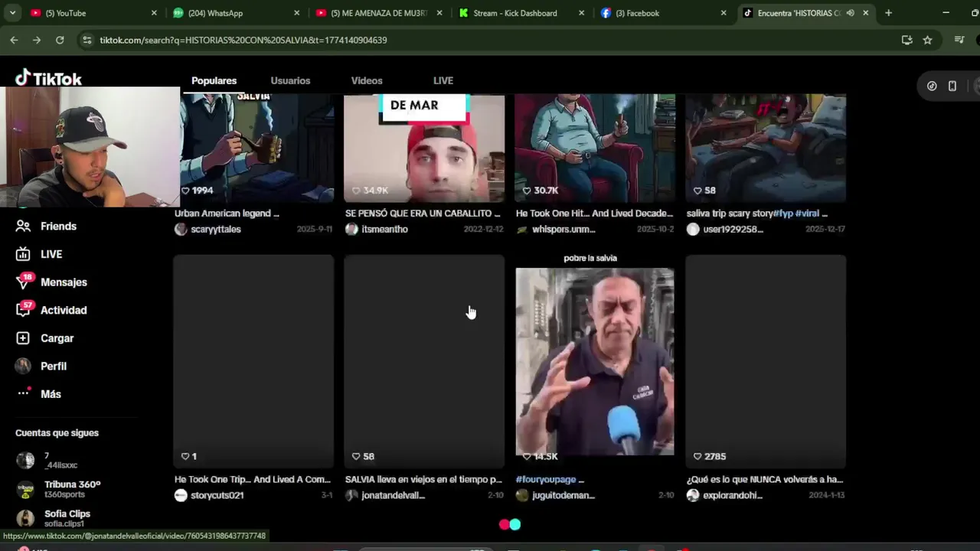Open the Más three-dots icon

[24, 393]
